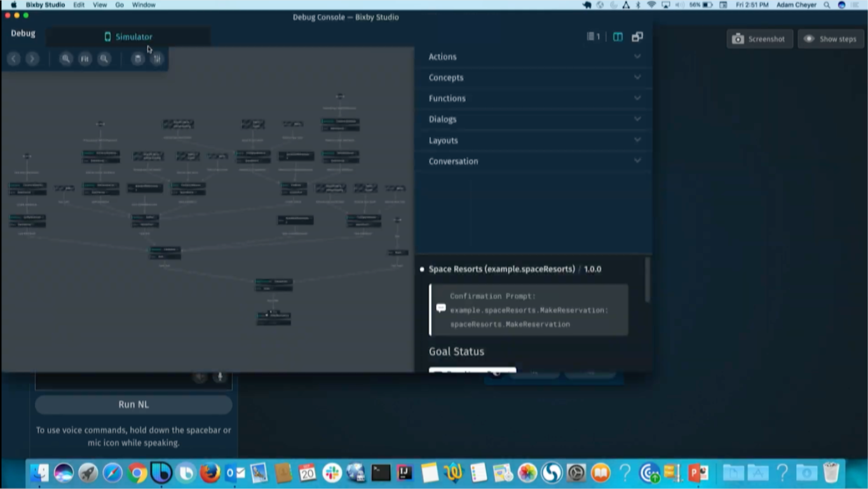This screenshot has width=868, height=489.
Task: Open Launchpad from the dock
Action: tap(88, 472)
